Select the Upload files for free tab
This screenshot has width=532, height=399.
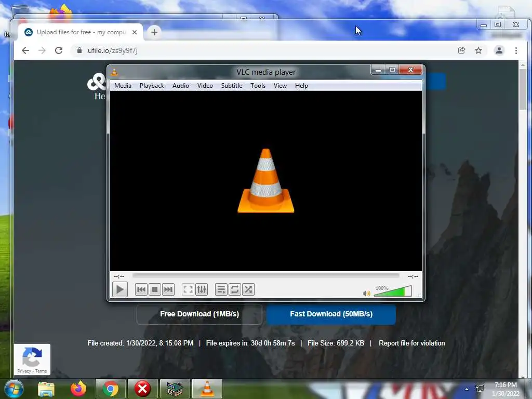[81, 32]
